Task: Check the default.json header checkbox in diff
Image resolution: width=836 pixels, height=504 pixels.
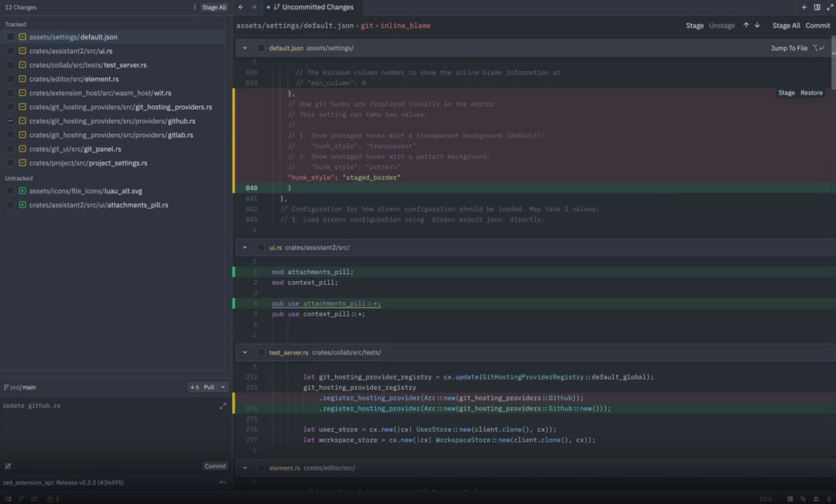Action: point(261,48)
